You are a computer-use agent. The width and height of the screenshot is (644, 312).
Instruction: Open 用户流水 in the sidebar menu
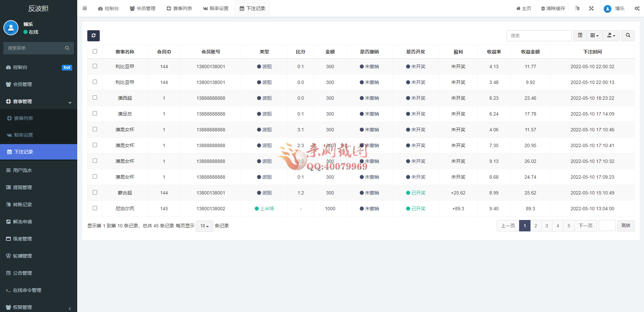point(22,170)
